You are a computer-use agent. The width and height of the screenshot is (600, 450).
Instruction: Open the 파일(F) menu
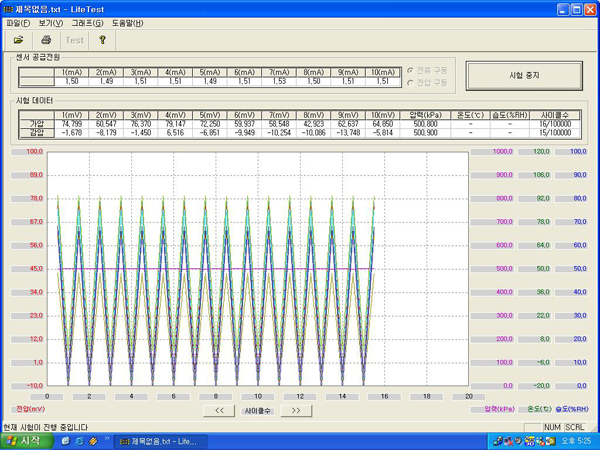tap(19, 23)
